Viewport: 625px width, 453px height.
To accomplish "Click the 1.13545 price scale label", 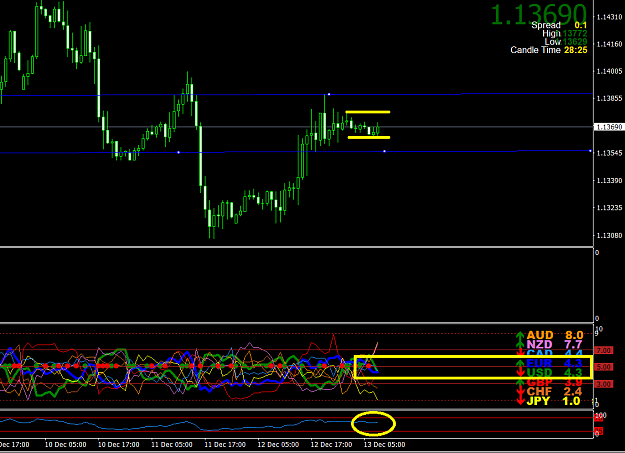I will pos(609,153).
